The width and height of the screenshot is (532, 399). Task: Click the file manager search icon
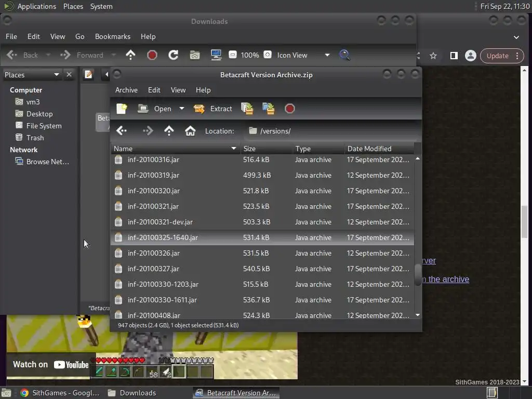pos(344,55)
